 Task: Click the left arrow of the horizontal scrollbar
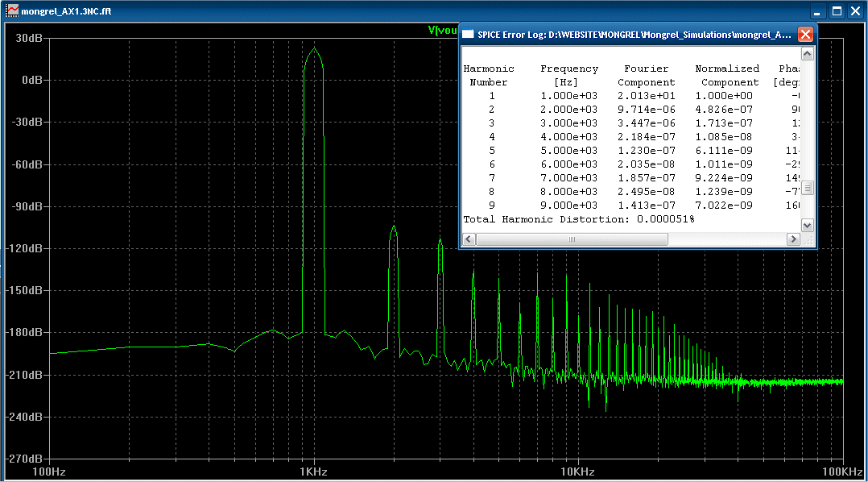click(x=469, y=239)
